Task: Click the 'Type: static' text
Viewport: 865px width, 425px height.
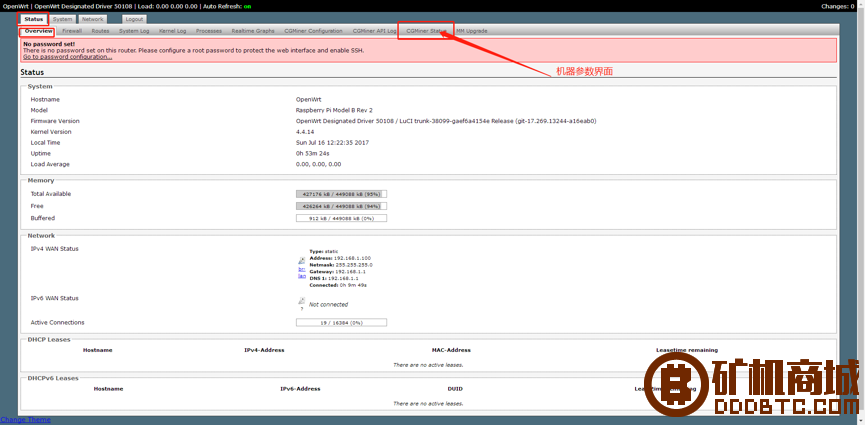Action: [324, 251]
